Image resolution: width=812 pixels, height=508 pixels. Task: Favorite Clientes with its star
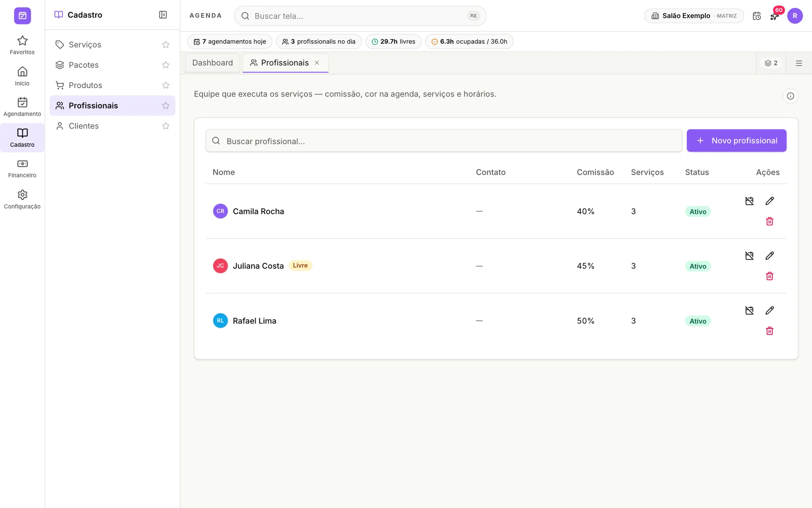point(166,126)
